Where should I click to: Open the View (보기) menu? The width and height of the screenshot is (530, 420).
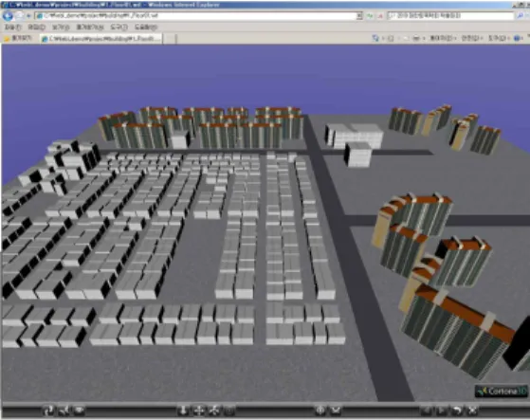click(x=61, y=27)
